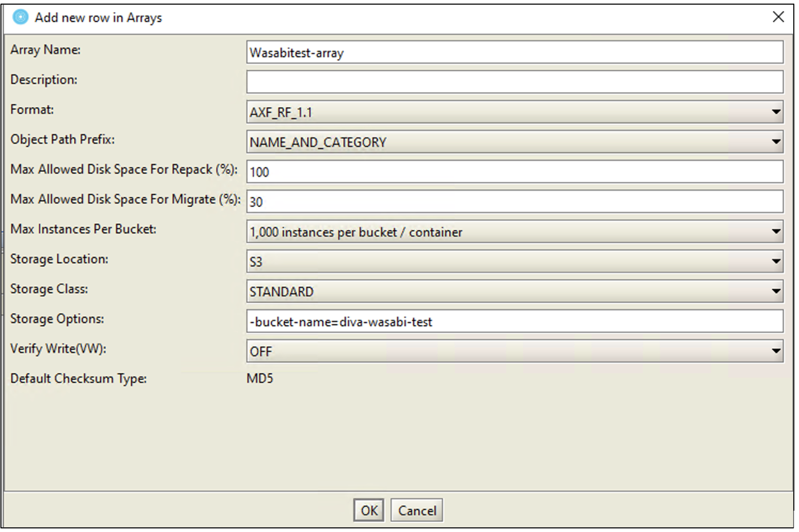Open the Format dropdown showing AXF_RF_1.1
Image resolution: width=799 pixels, height=532 pixels.
515,112
